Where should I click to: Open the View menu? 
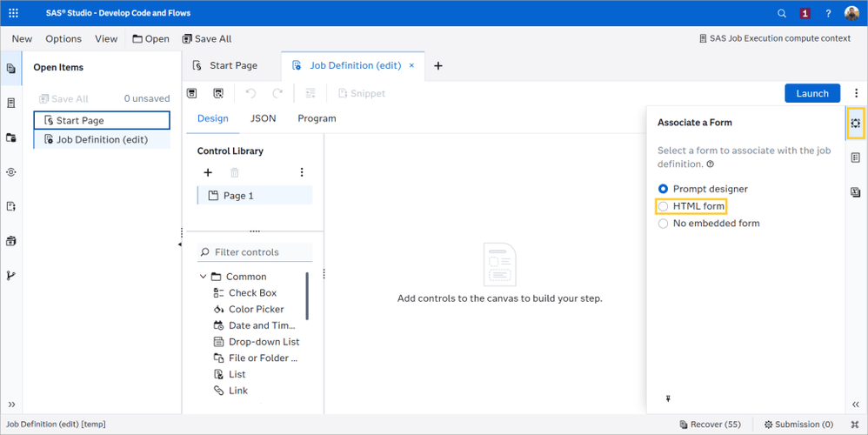tap(106, 39)
